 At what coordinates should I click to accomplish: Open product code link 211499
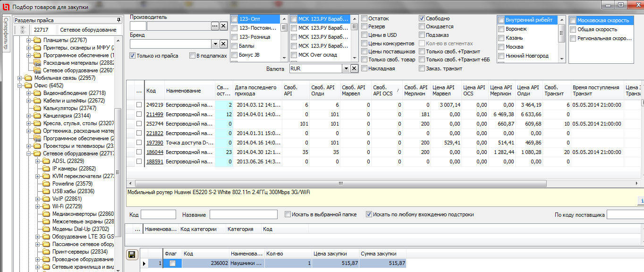pyautogui.click(x=154, y=114)
